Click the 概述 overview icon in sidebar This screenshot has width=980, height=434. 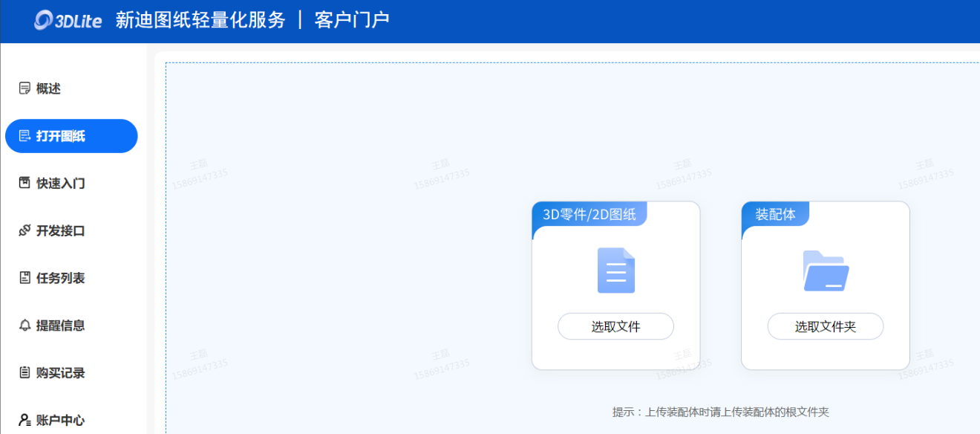[24, 88]
